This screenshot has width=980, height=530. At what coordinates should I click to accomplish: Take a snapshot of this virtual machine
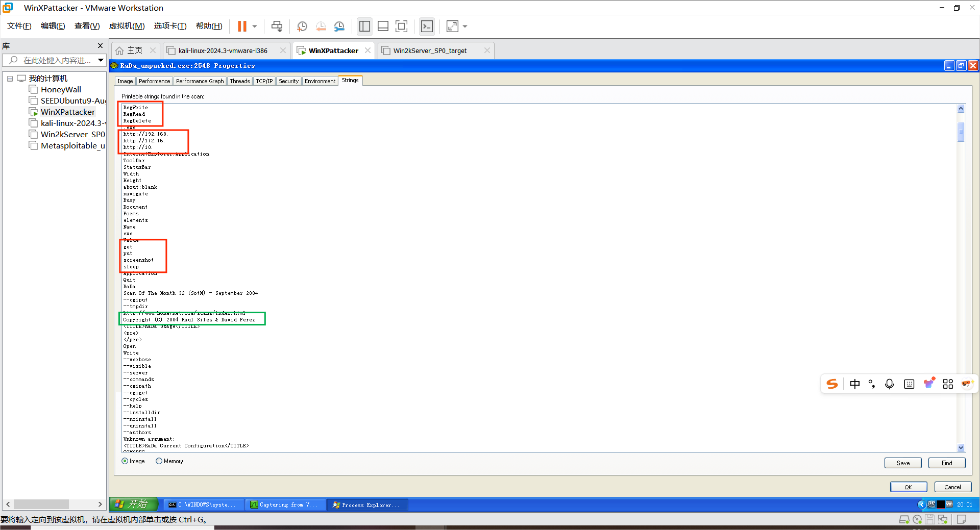point(302,27)
